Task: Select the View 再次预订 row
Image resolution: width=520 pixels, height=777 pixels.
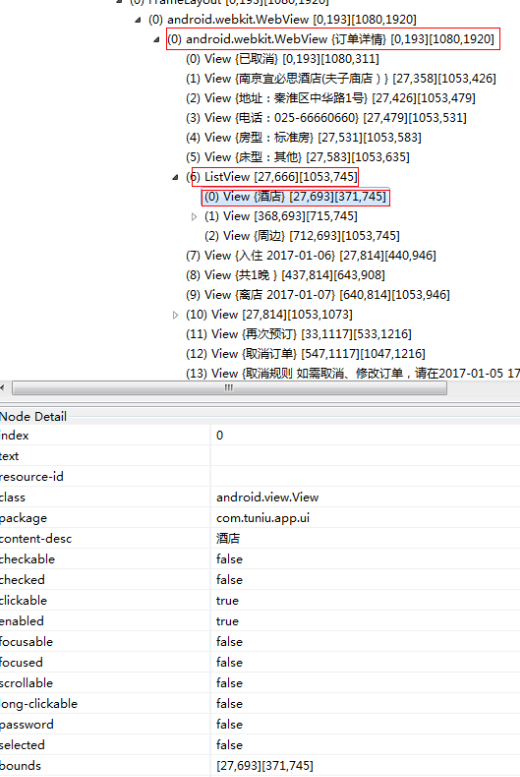Action: [298, 334]
